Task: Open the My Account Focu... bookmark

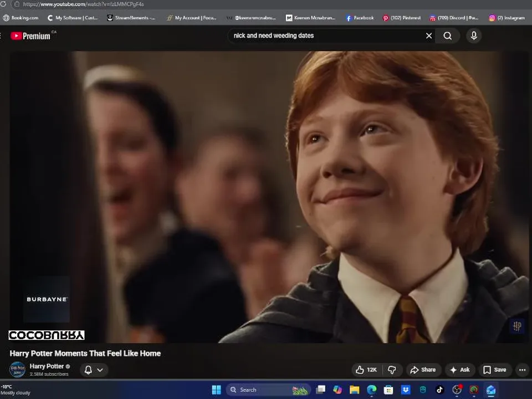Action: click(x=192, y=18)
